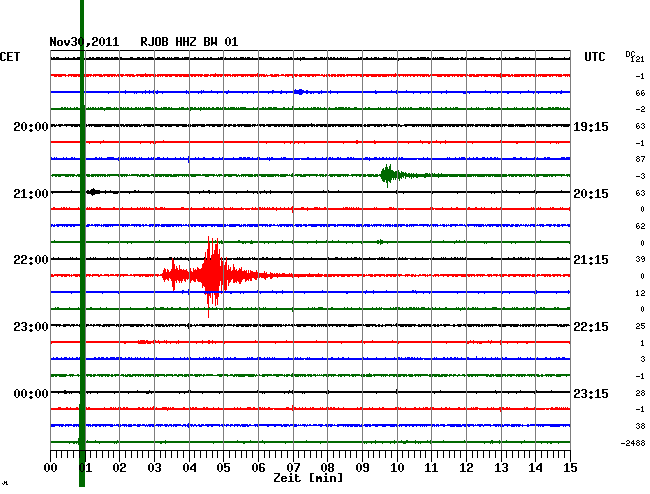This screenshot has height=494, width=650.
Task: Click the green seismic event near minute 10
Action: [x=394, y=175]
